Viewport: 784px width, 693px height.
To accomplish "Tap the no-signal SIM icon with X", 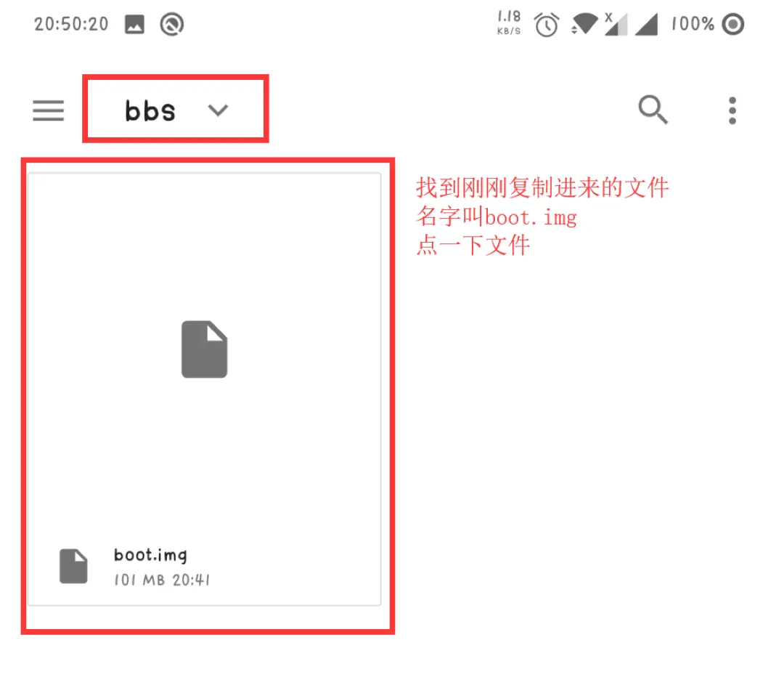I will point(616,24).
